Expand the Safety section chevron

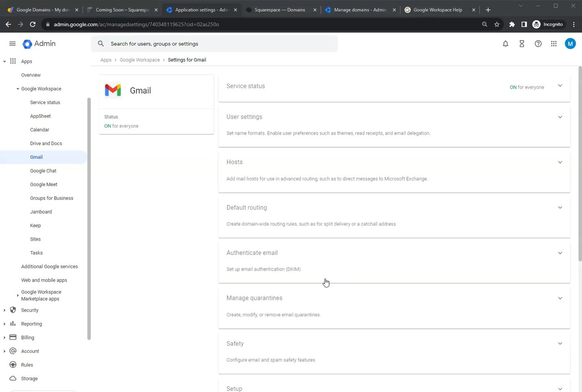point(560,343)
